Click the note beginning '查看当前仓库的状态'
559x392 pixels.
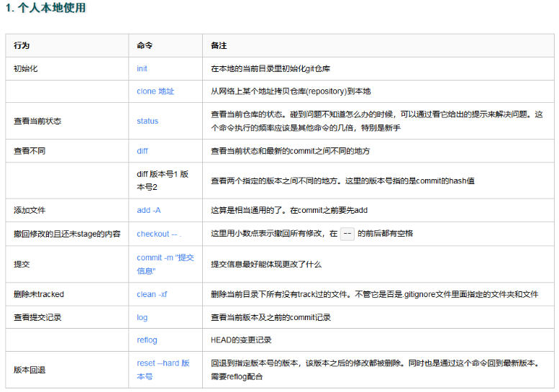coord(377,121)
